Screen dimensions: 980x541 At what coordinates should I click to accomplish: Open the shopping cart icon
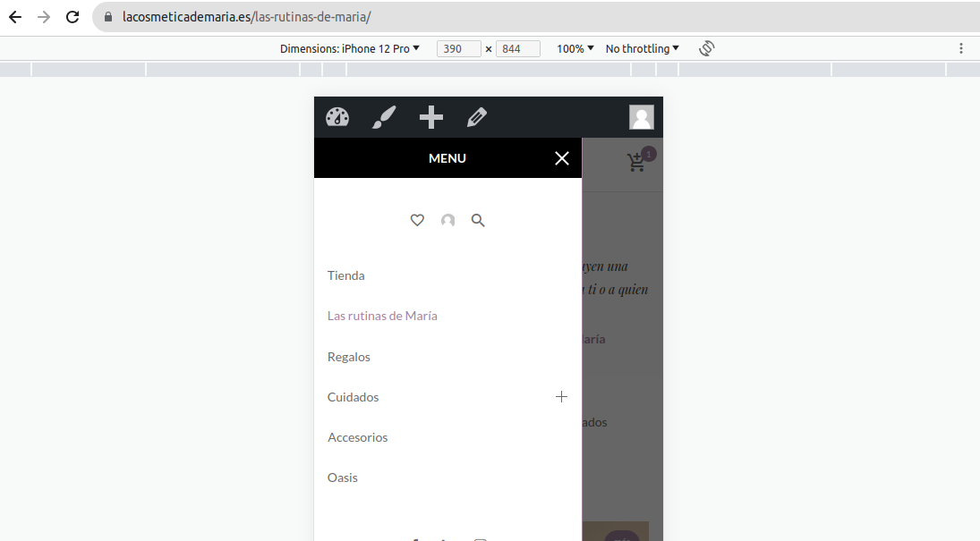coord(637,163)
